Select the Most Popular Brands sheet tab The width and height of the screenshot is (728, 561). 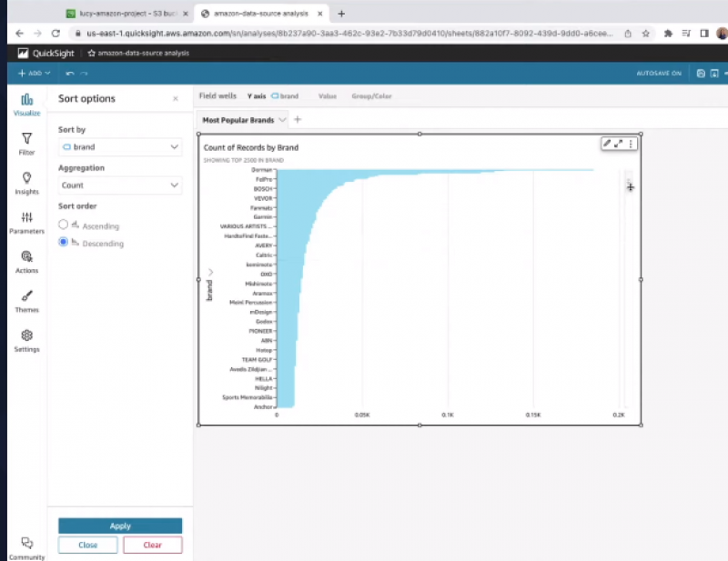coord(238,120)
